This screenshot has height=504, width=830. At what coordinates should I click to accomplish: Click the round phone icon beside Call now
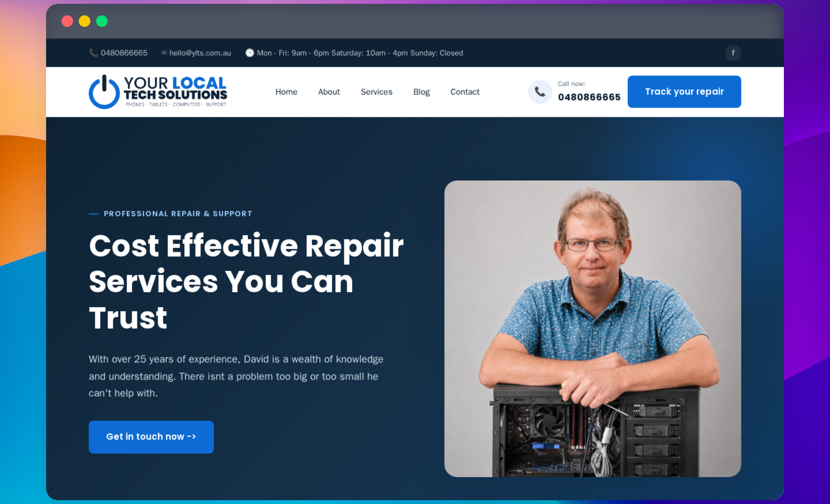(540, 92)
